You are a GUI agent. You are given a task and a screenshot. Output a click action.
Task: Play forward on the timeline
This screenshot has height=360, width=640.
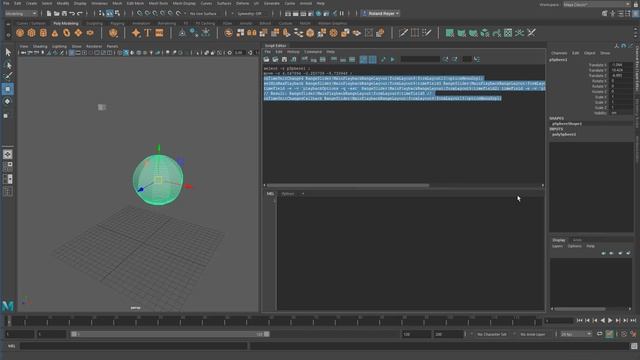tap(610, 321)
